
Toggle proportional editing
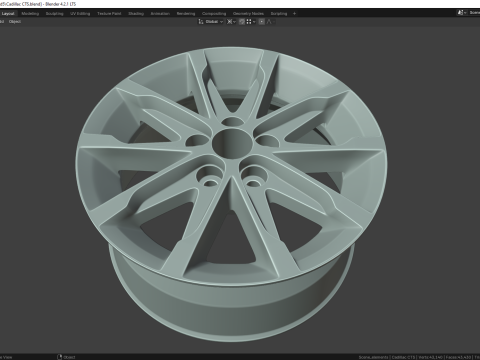tap(262, 22)
